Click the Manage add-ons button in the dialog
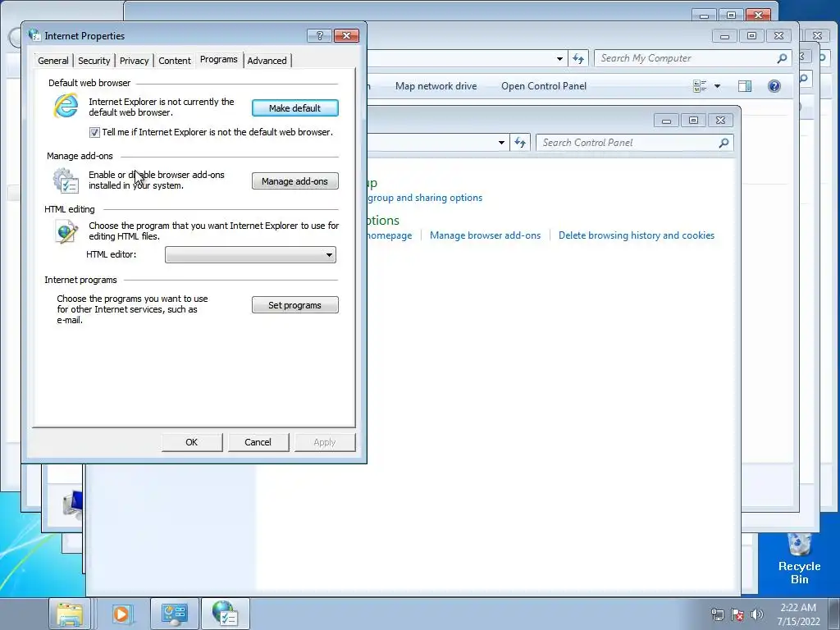This screenshot has height=630, width=840. coord(295,181)
